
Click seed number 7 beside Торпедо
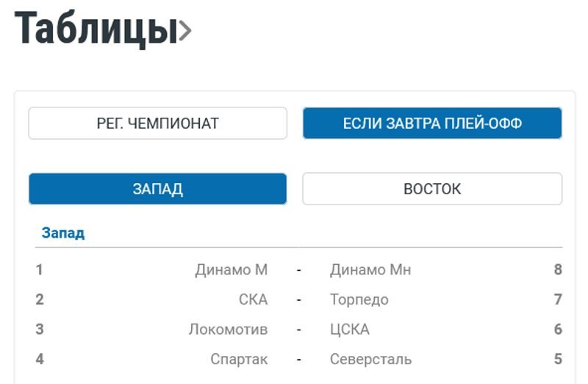(558, 300)
